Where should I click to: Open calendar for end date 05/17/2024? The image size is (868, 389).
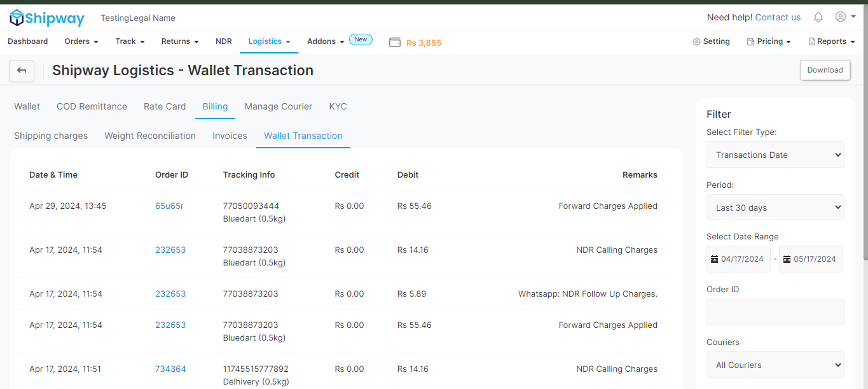click(x=787, y=259)
